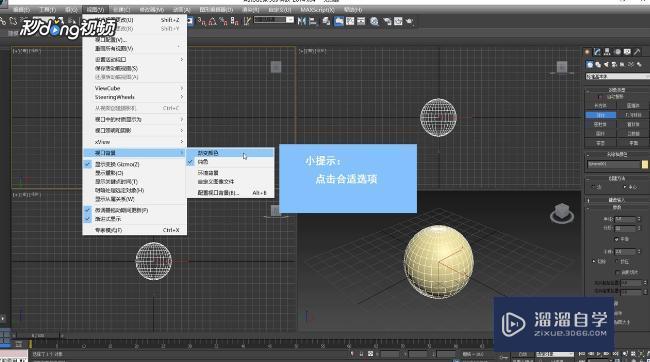Open 配置视口背景(B)... menu entry
The image size is (650, 362).
pyautogui.click(x=230, y=193)
